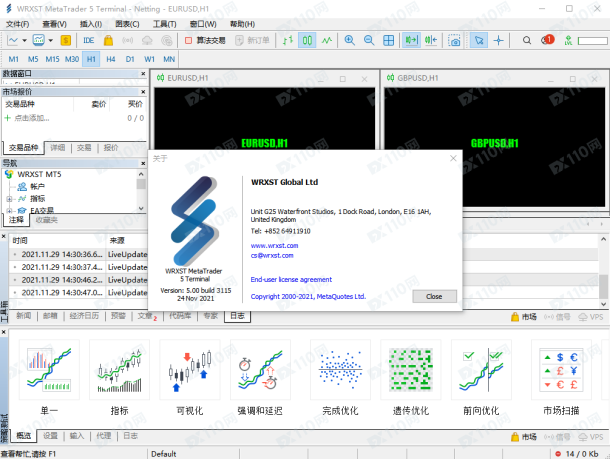Close the About dialog with X
This screenshot has width=610, height=459.
[x=453, y=158]
